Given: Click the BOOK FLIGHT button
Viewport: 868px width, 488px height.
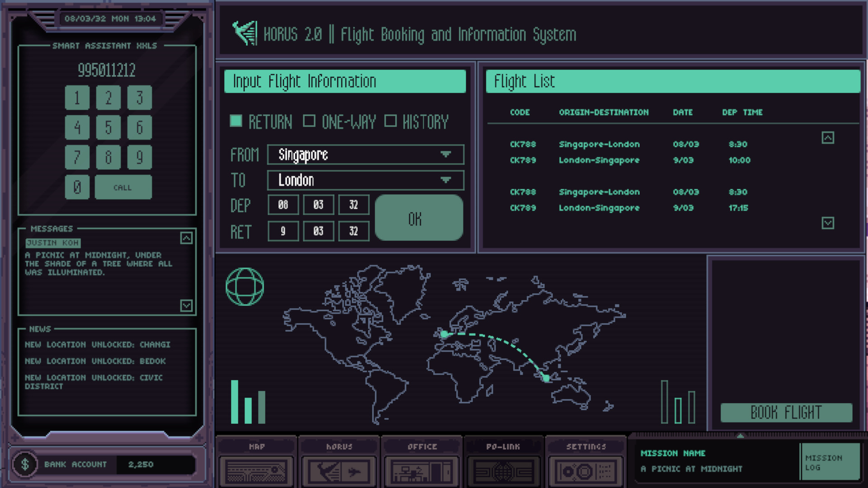Looking at the screenshot, I should coord(786,412).
